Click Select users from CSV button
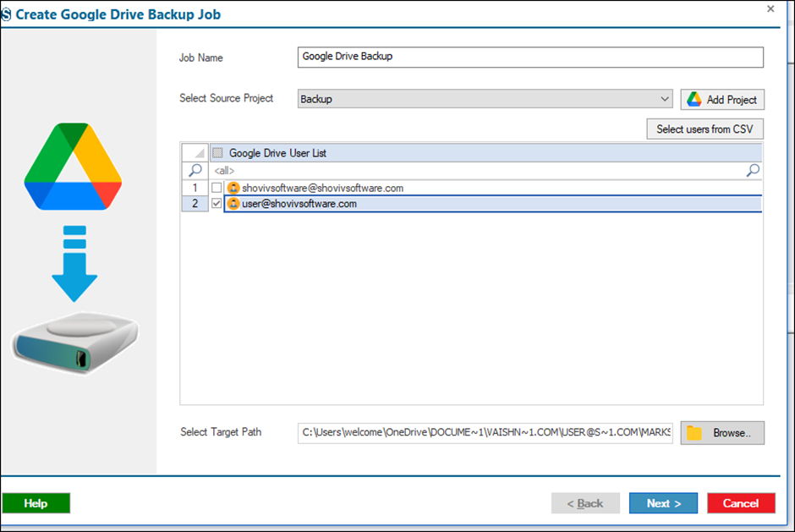 click(705, 129)
